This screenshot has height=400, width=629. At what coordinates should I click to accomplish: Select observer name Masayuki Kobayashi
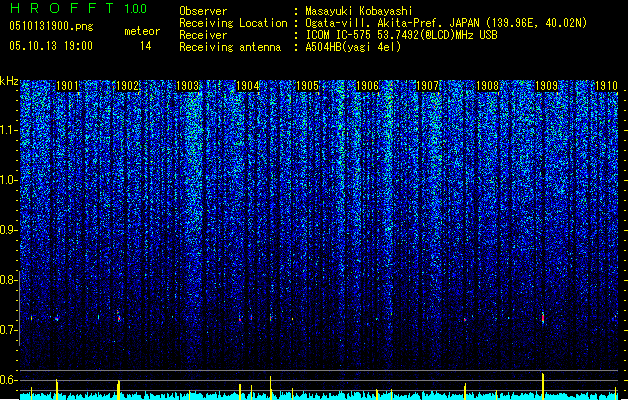click(359, 11)
